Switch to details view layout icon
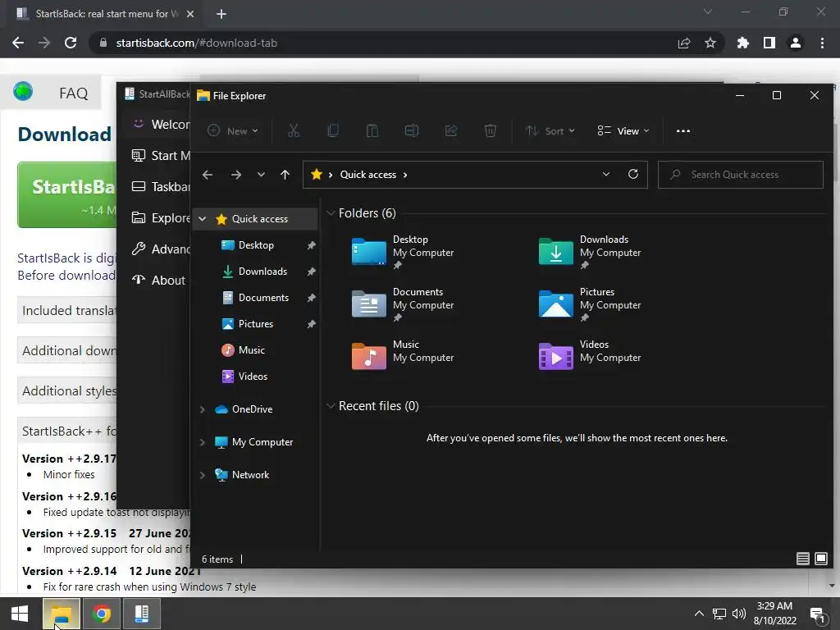 802,559
